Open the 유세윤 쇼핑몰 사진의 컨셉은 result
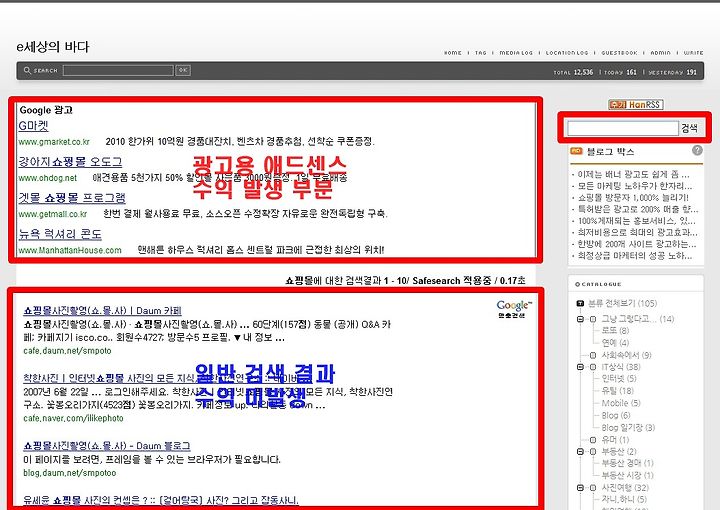Viewport: 720px width, 510px height. (x=161, y=500)
